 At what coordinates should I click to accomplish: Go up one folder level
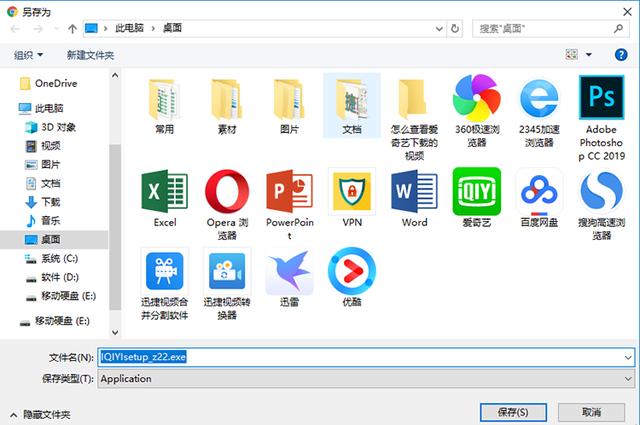click(x=72, y=29)
